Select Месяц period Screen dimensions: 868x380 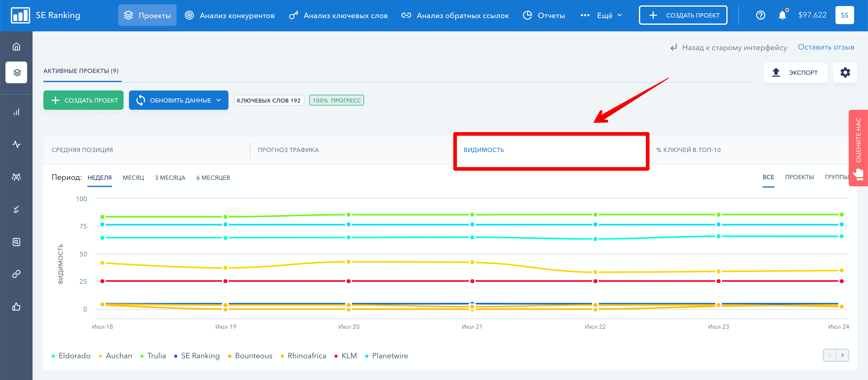pyautogui.click(x=133, y=178)
